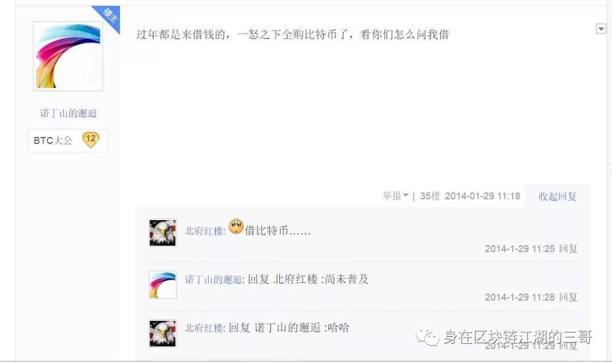Image resolution: width=612 pixels, height=364 pixels.
Task: Open 诺丁山的邂逅's name in the second reply
Action: click(214, 280)
